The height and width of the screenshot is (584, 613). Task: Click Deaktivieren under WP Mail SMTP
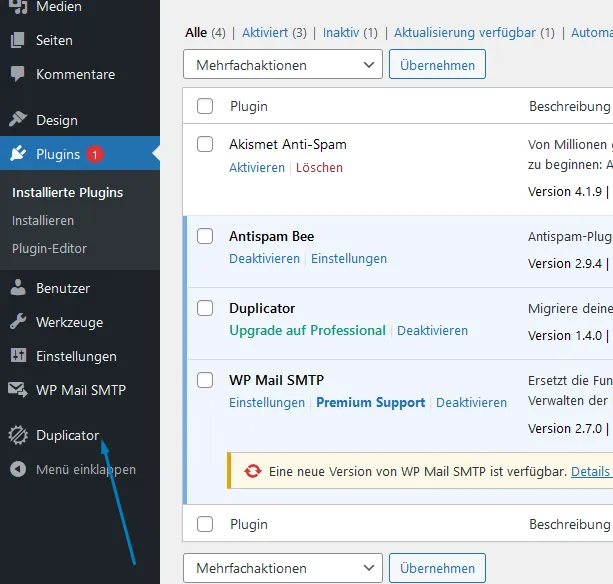(471, 403)
